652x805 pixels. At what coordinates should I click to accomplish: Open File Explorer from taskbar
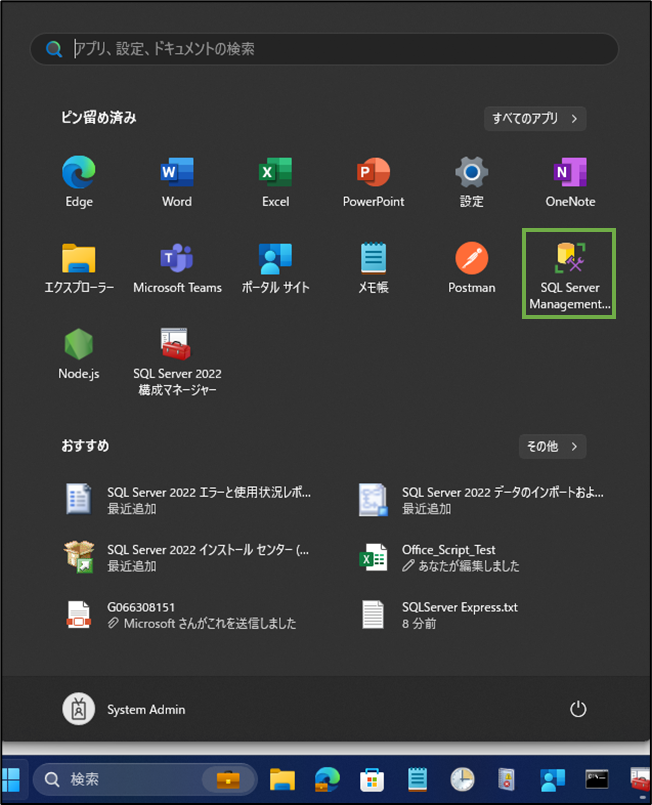pos(282,779)
